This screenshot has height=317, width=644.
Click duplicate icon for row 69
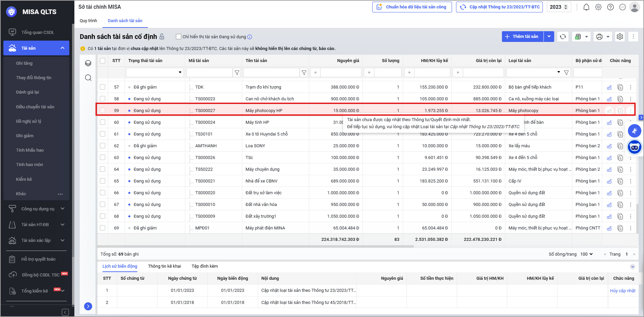pos(620,228)
